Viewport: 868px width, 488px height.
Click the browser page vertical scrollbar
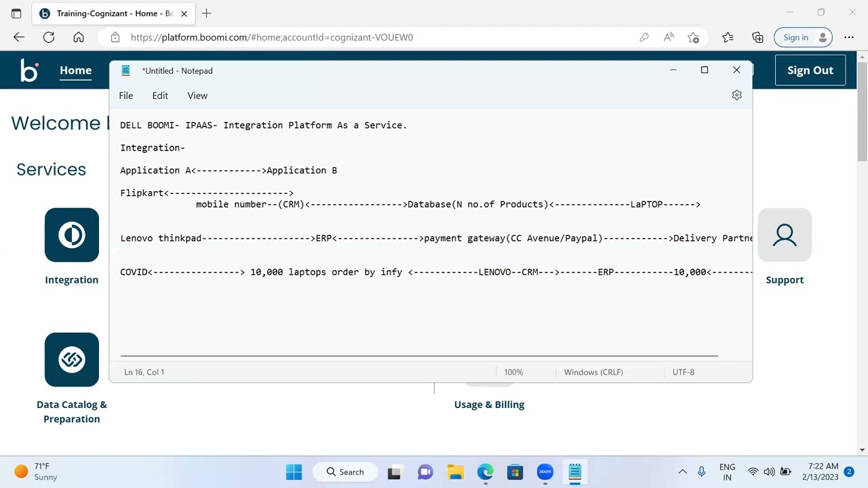tap(863, 112)
